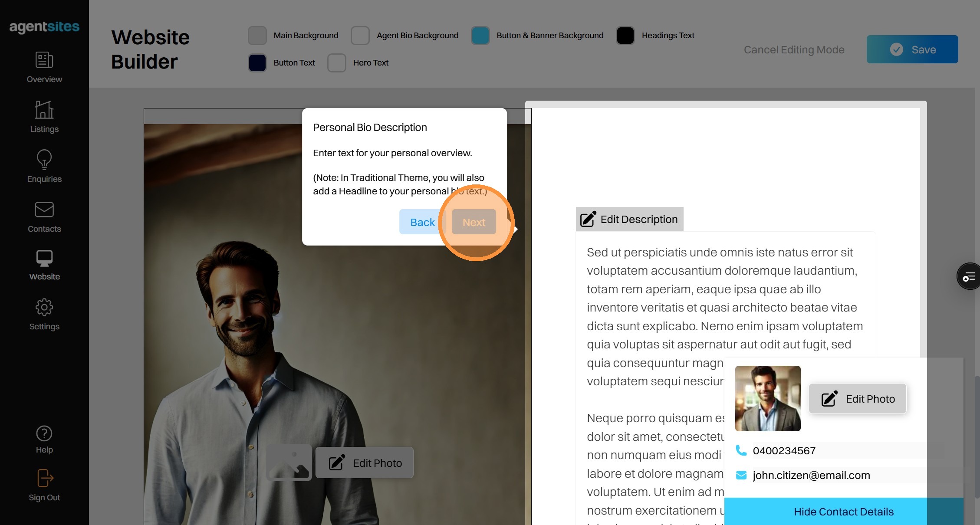The image size is (980, 525).
Task: Open Contacts envelope icon
Action: coord(44,210)
